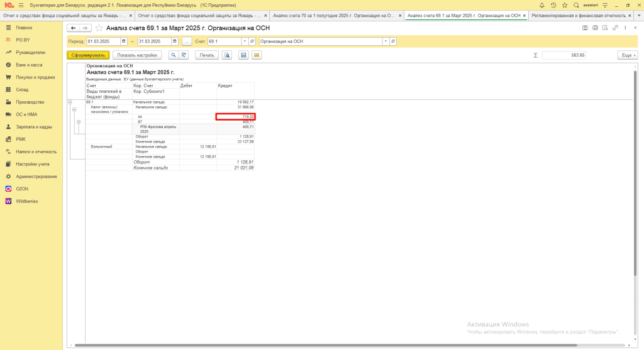Screen dimensions: 644x350
Task: Open start date calendar picker
Action: 123,41
